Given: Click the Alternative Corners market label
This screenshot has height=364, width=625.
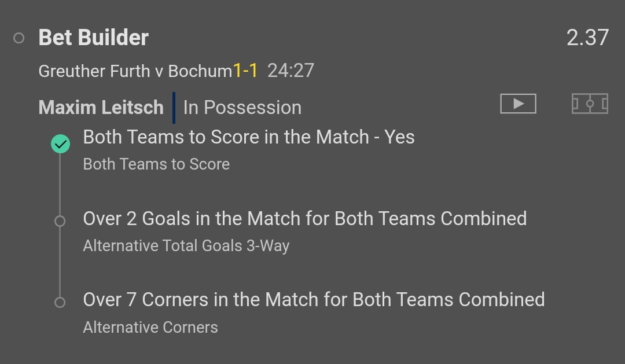Looking at the screenshot, I should click(x=150, y=328).
